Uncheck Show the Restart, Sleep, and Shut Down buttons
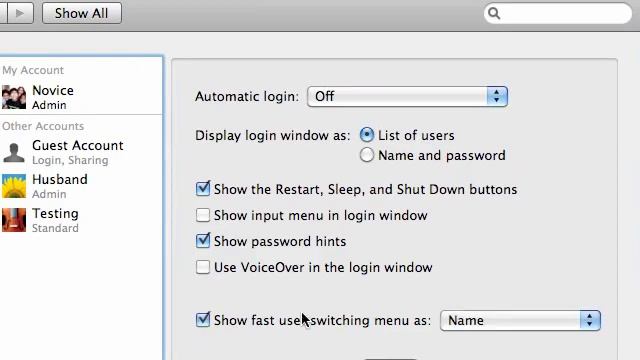 pos(203,189)
